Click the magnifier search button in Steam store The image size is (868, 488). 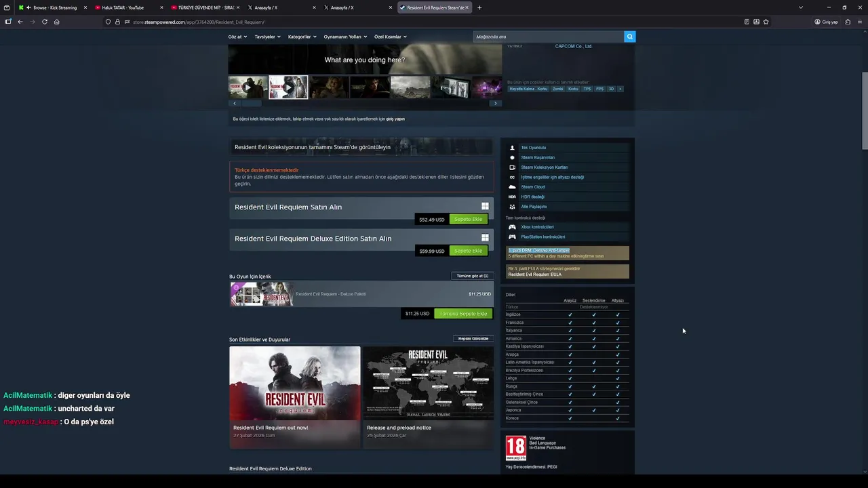pyautogui.click(x=630, y=37)
